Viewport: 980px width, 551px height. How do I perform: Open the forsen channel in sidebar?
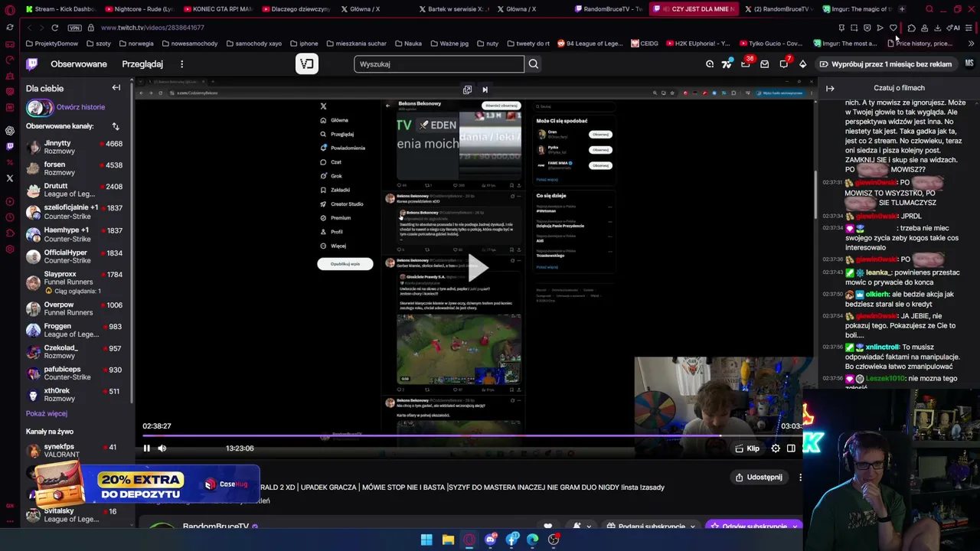[74, 168]
